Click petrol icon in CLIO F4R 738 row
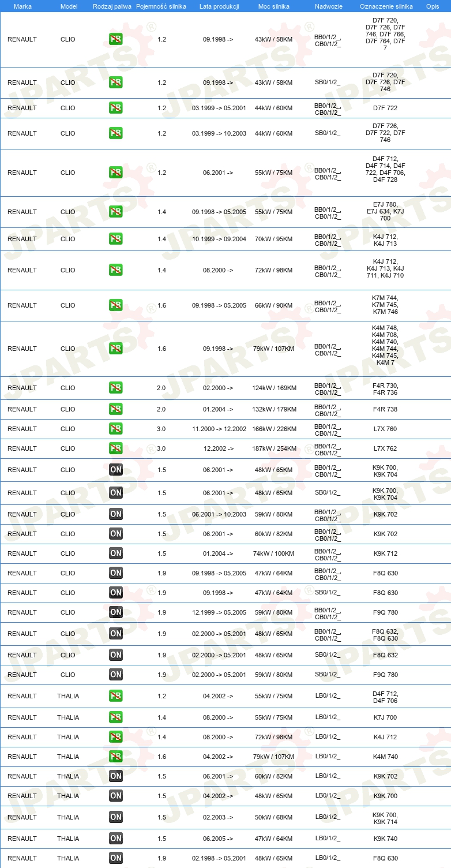Viewport: 451px width, 868px height. pos(116,409)
